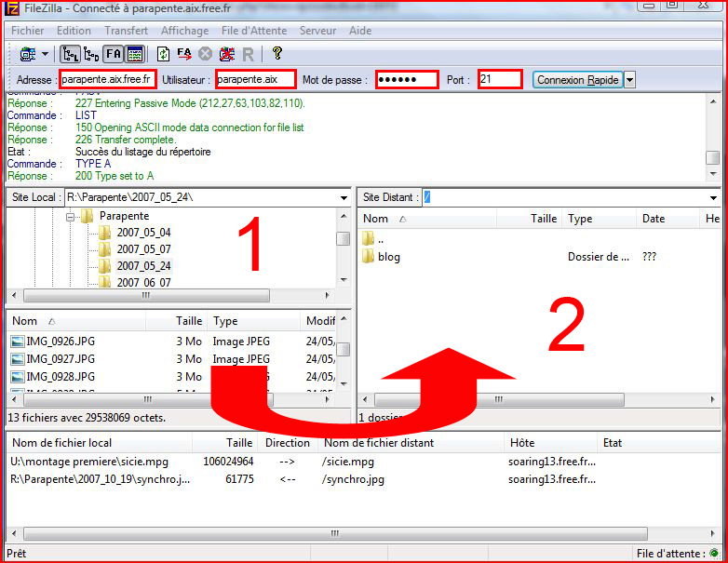The width and height of the screenshot is (728, 563).
Task: Click queue scroll-right arrow
Action: [713, 533]
